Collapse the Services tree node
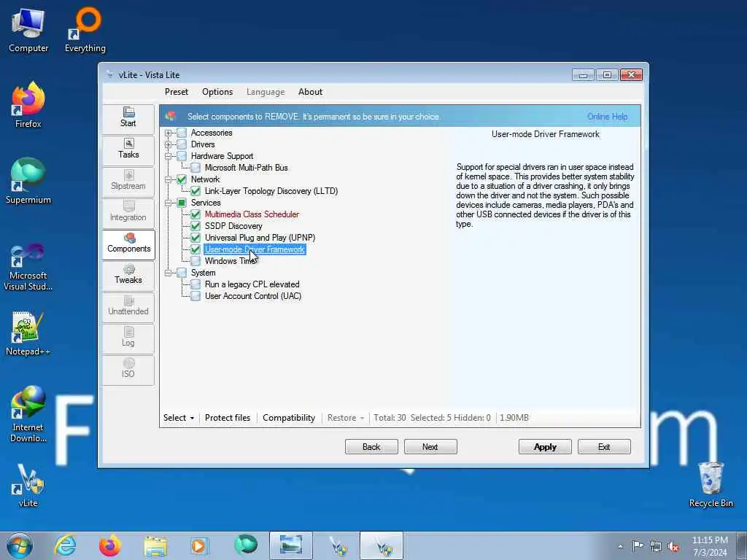The height and width of the screenshot is (560, 747). 169,203
